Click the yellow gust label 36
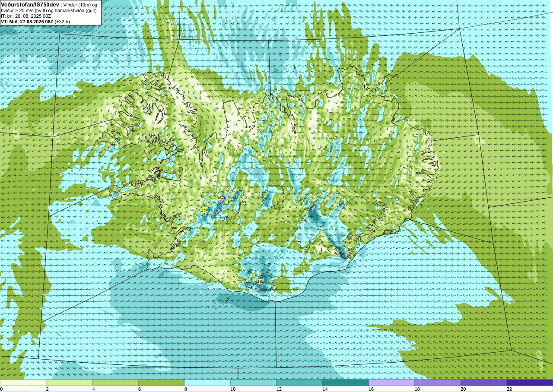The width and height of the screenshot is (553, 392). [x=219, y=198]
